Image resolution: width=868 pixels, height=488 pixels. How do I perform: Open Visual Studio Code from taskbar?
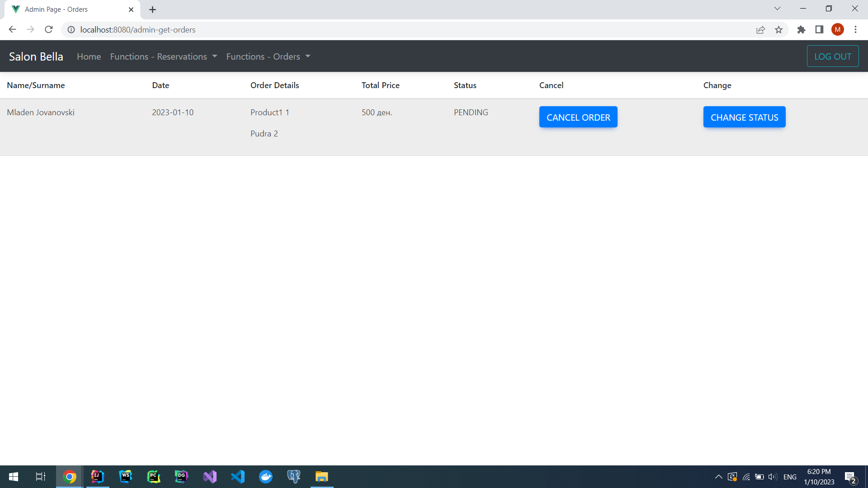(238, 477)
